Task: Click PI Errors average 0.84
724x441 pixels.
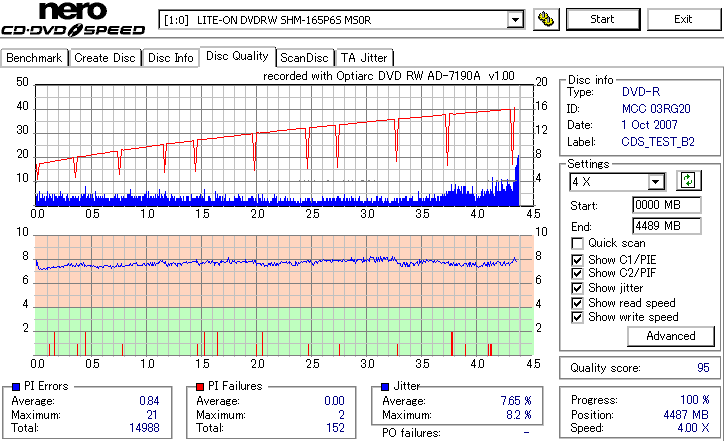Action: tap(149, 401)
